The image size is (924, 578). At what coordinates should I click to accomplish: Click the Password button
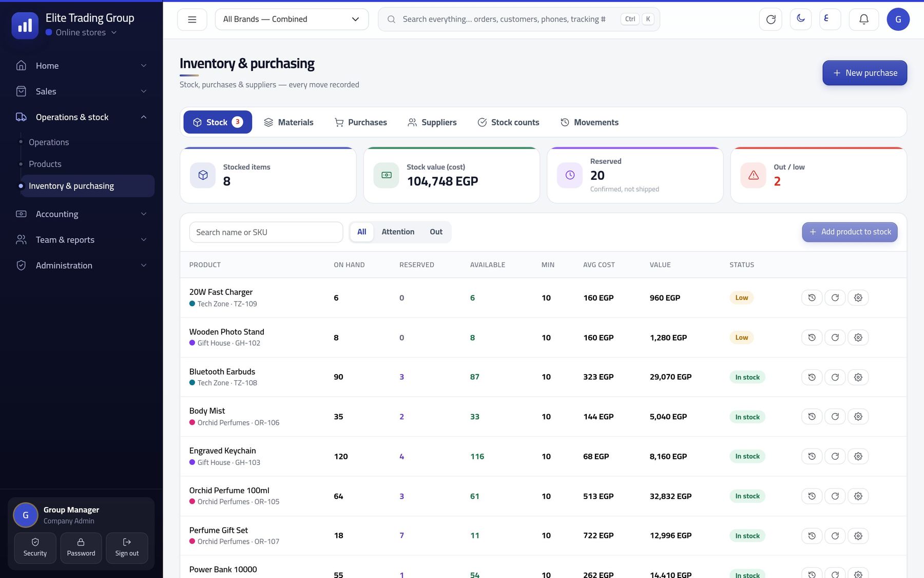point(81,548)
